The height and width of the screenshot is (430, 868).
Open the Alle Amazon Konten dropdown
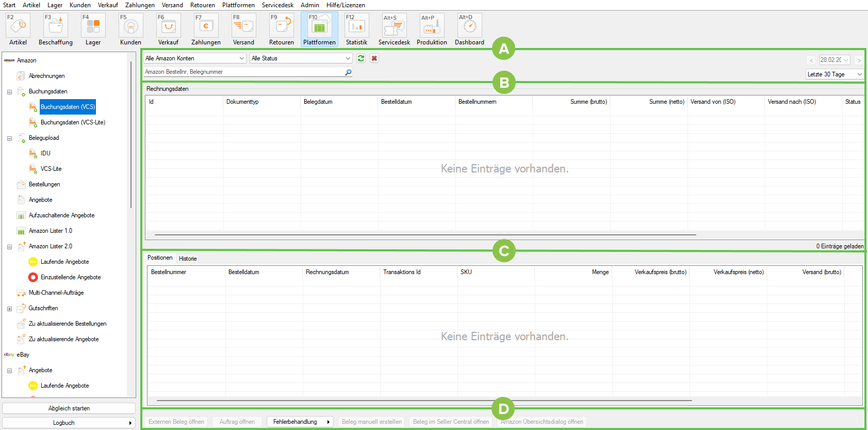coord(195,58)
